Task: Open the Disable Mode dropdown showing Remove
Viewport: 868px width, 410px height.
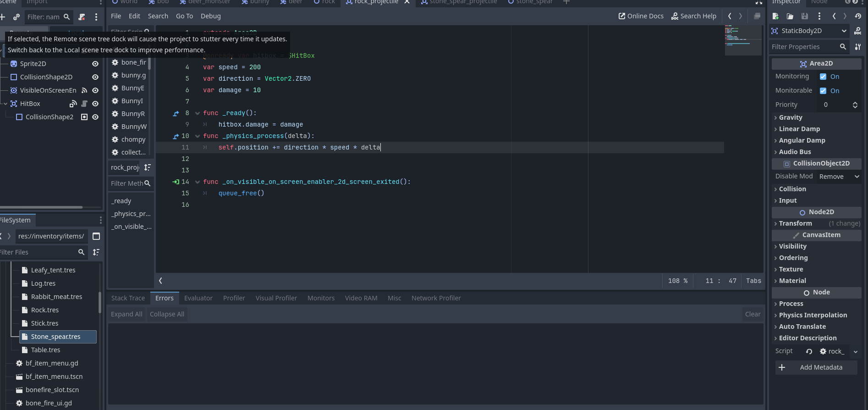Action: point(839,177)
